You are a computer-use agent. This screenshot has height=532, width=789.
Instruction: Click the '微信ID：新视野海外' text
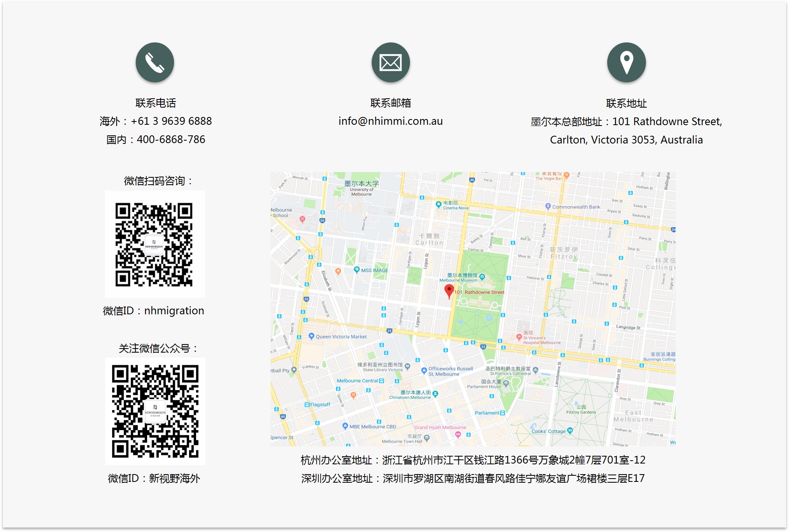pos(154,478)
